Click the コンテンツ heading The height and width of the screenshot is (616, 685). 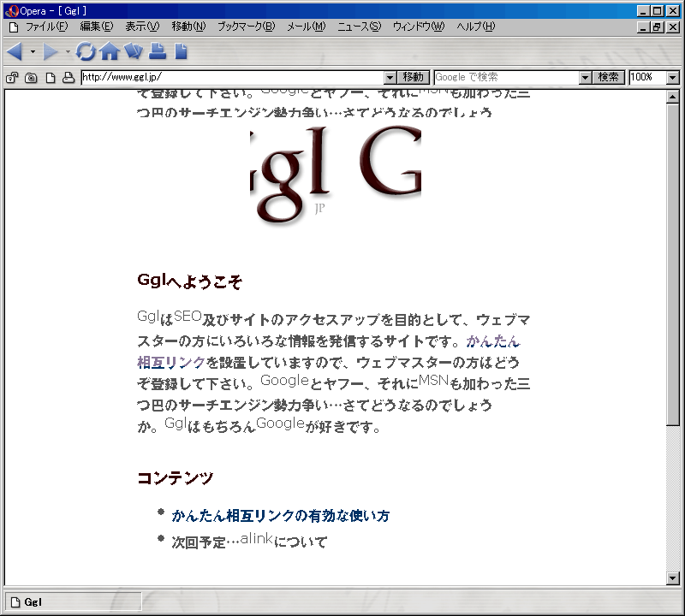176,478
